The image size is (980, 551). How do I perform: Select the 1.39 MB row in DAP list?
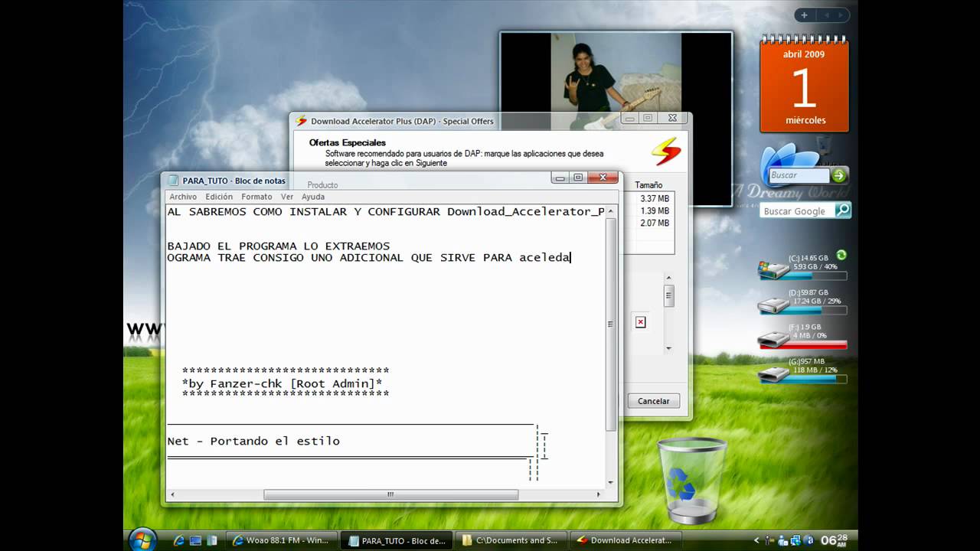655,210
